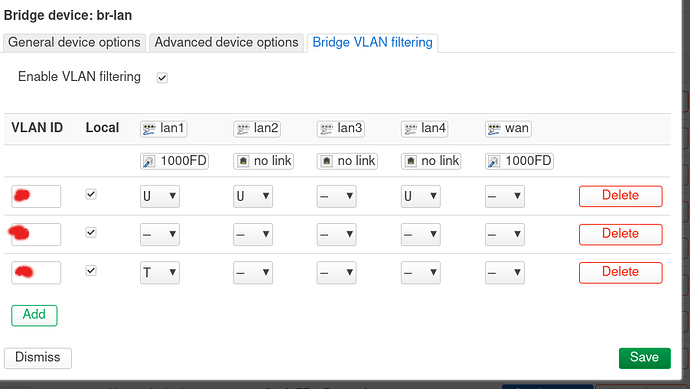This screenshot has width=690, height=389.
Task: Disable the Enable VLAN filtering checkbox
Action: tap(162, 78)
